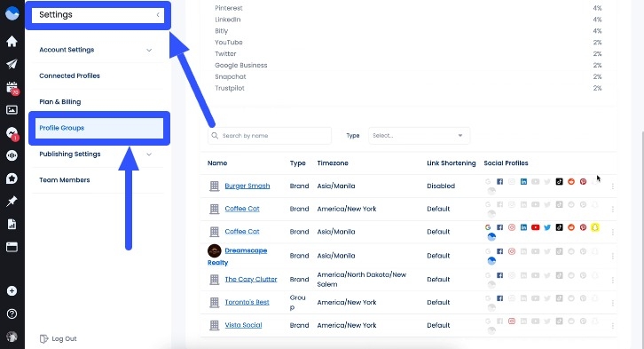Click Log Out text
This screenshot has width=644, height=349.
point(64,338)
